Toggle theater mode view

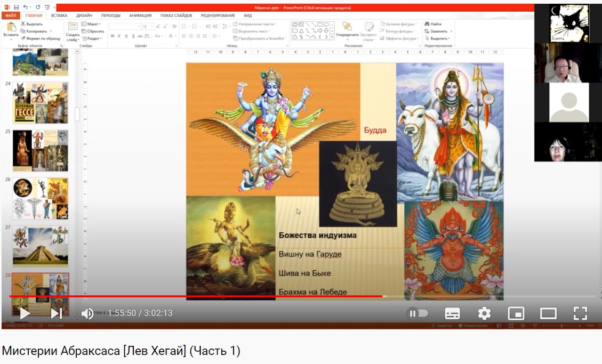tap(548, 313)
